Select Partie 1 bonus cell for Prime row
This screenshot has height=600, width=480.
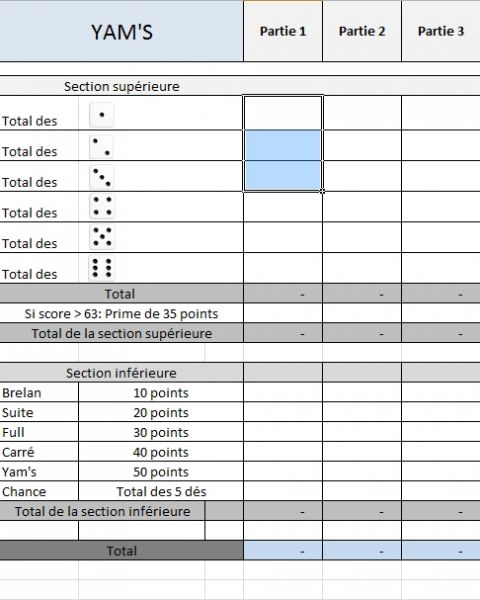283,313
